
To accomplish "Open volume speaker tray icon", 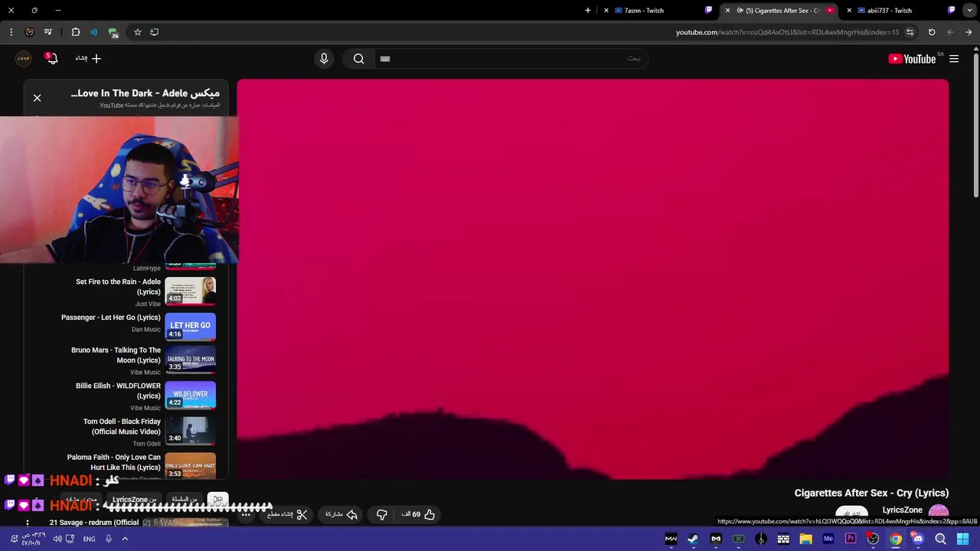I will click(x=57, y=539).
